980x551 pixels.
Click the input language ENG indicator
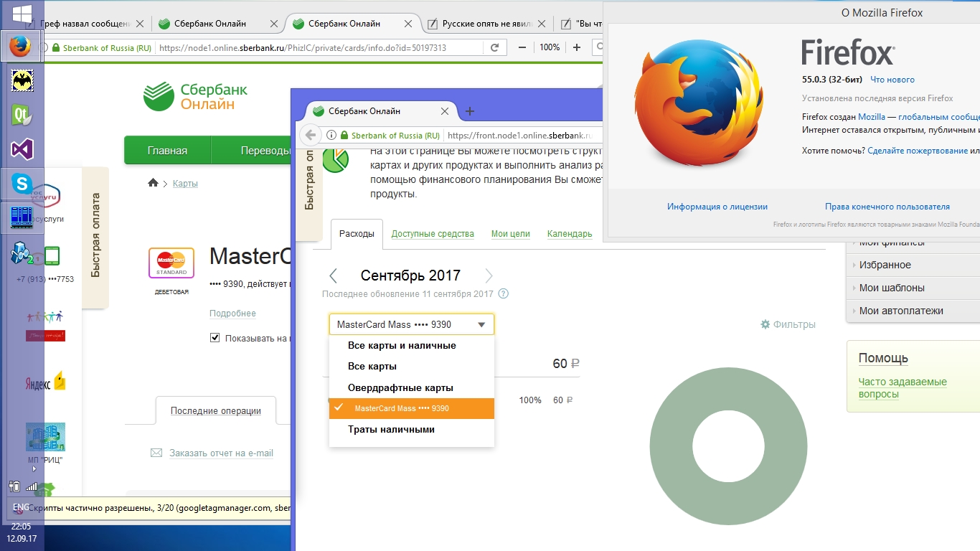click(x=22, y=507)
